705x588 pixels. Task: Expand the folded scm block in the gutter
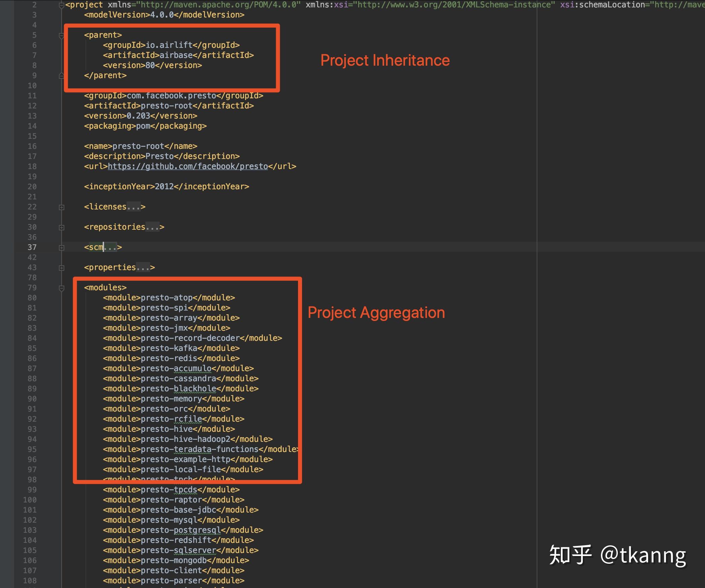point(62,248)
